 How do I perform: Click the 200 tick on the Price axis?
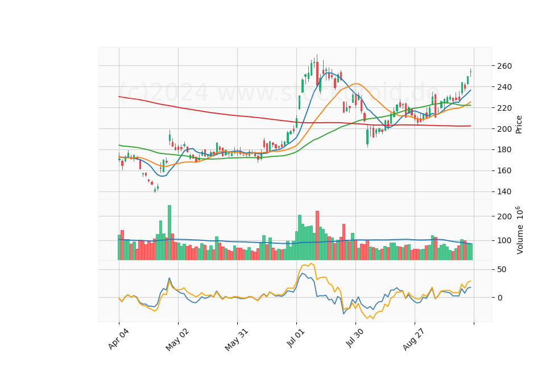point(504,129)
